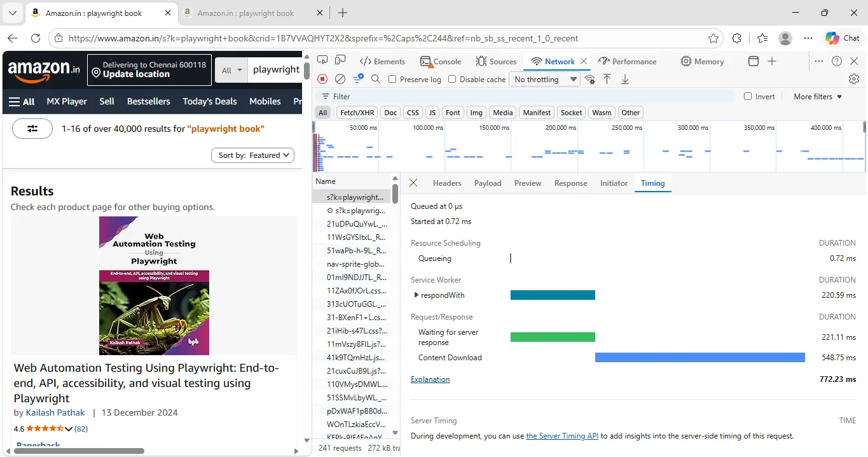Image resolution: width=868 pixels, height=457 pixels.
Task: Stop recording network log
Action: pos(322,79)
